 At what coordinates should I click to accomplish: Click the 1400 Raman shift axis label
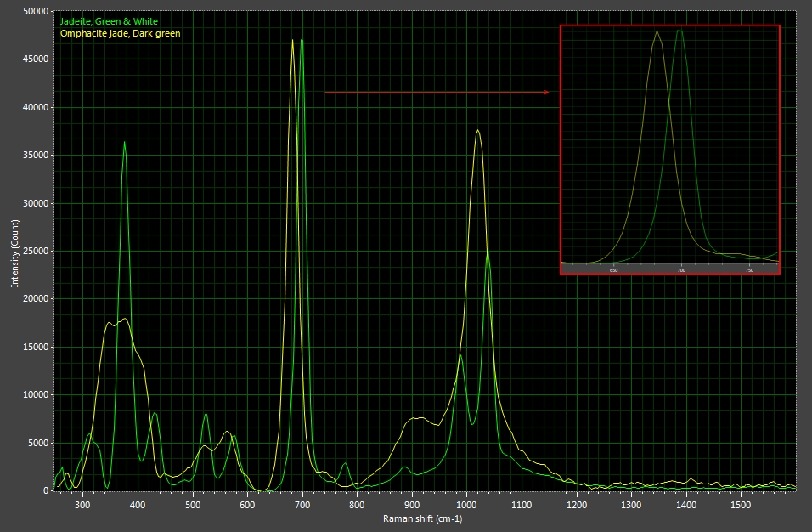coord(686,505)
